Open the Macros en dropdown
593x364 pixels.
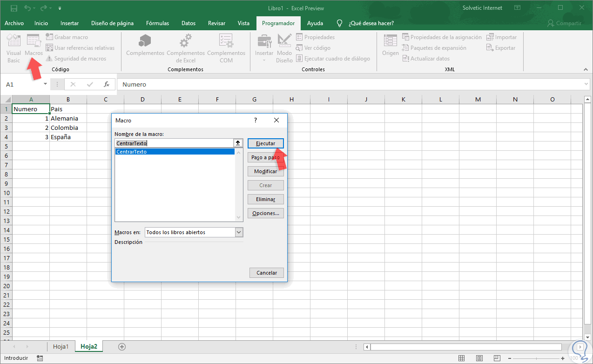pos(238,232)
